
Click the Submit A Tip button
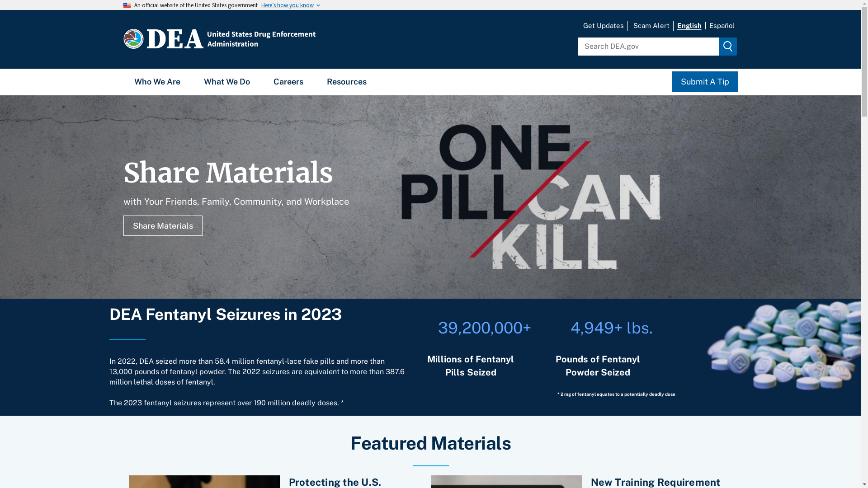pyautogui.click(x=705, y=82)
